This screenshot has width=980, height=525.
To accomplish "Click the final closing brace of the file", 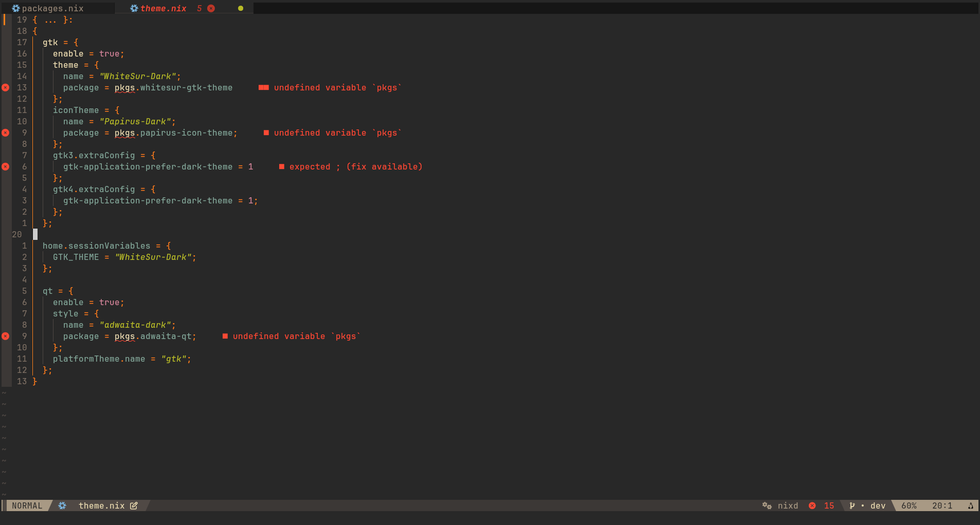I will tap(34, 381).
